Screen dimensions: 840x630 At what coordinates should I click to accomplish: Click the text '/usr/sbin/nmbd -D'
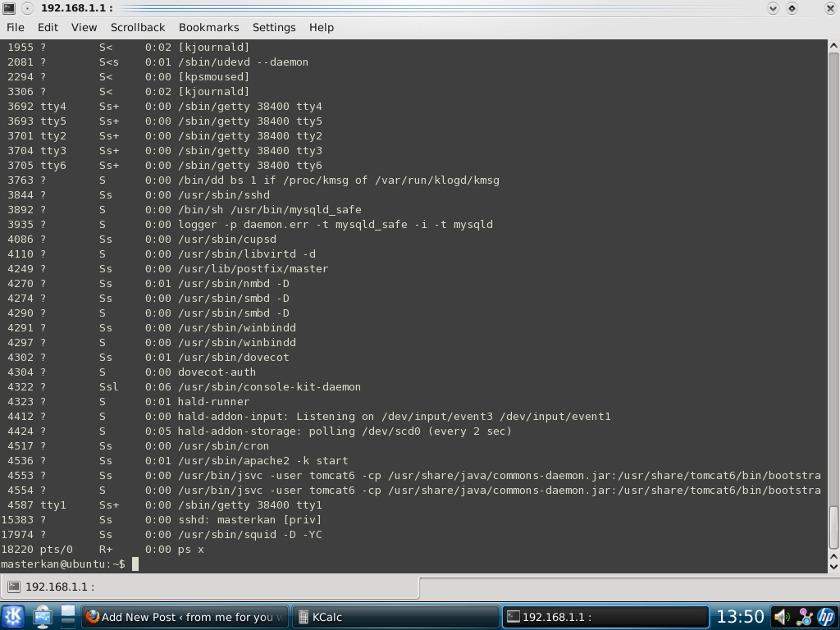pyautogui.click(x=234, y=283)
